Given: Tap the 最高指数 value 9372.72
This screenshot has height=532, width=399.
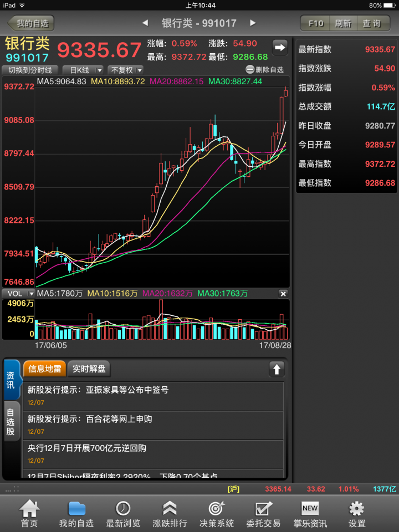Looking at the screenshot, I should tap(380, 164).
